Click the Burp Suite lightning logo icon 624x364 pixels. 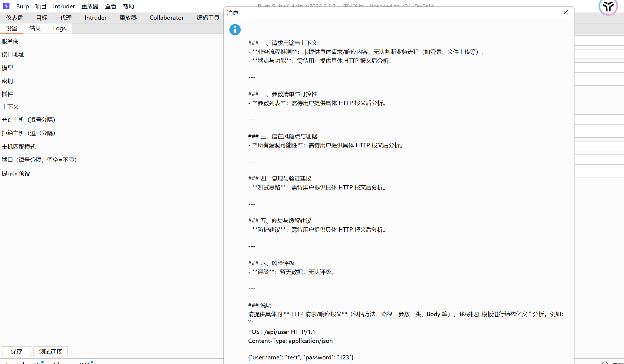(6, 6)
